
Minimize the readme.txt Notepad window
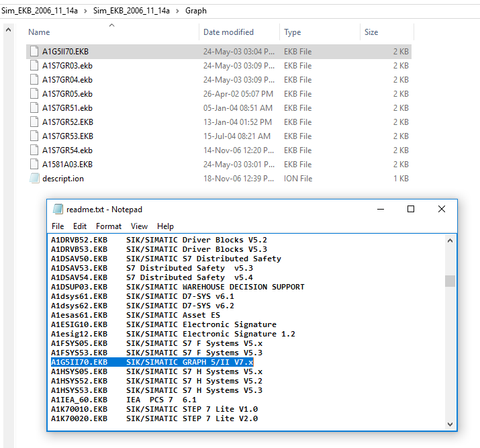tap(381, 209)
